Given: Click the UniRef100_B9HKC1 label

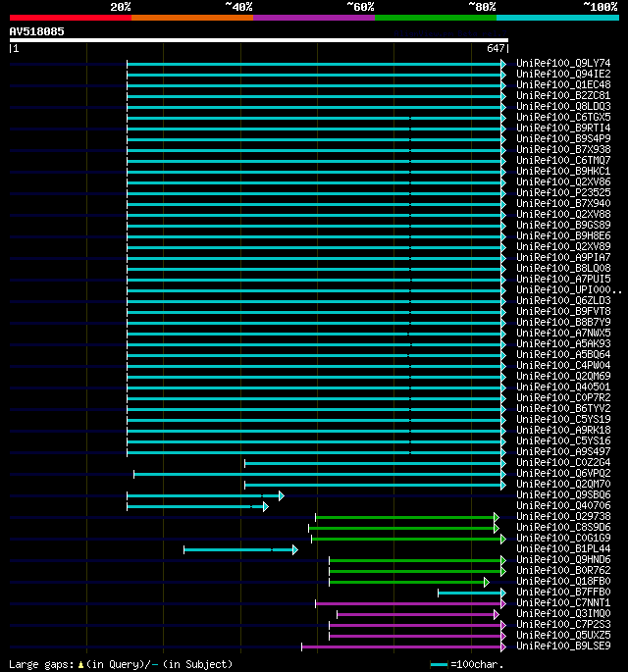Looking at the screenshot, I should (x=563, y=171).
